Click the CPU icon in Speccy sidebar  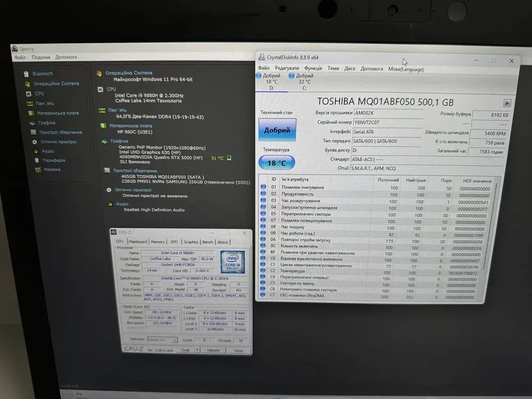[x=29, y=94]
